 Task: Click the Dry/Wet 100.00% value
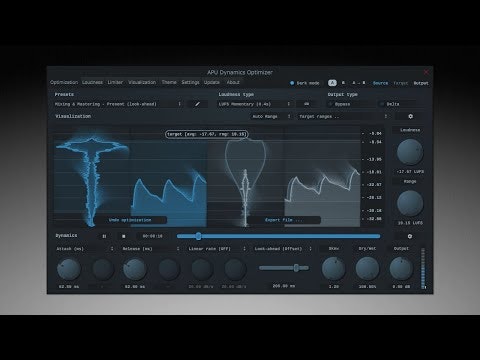(x=367, y=287)
